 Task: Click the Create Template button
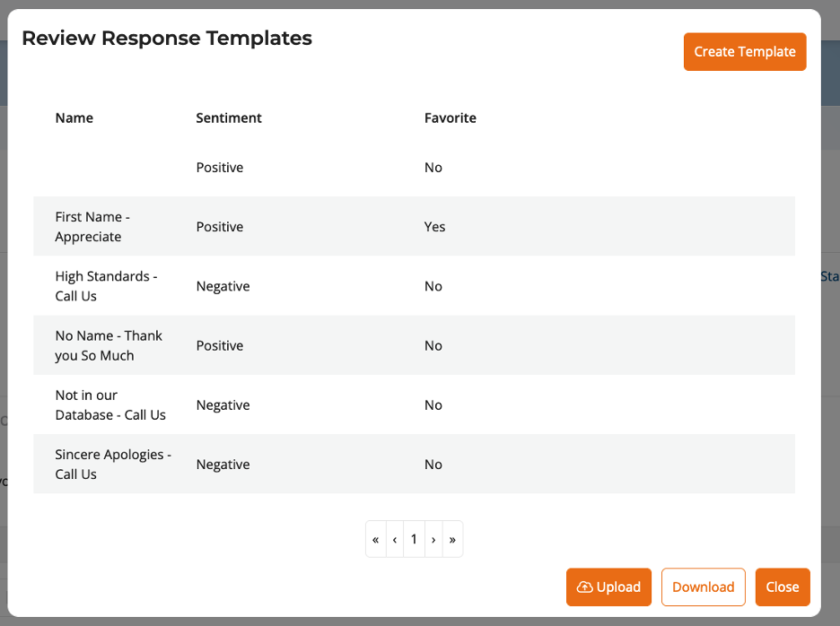tap(744, 52)
